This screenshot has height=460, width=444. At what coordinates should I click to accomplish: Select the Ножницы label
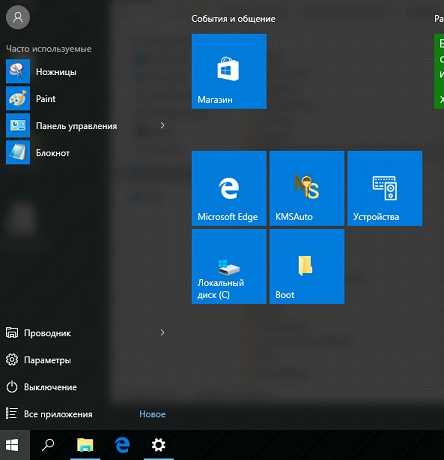click(x=56, y=72)
